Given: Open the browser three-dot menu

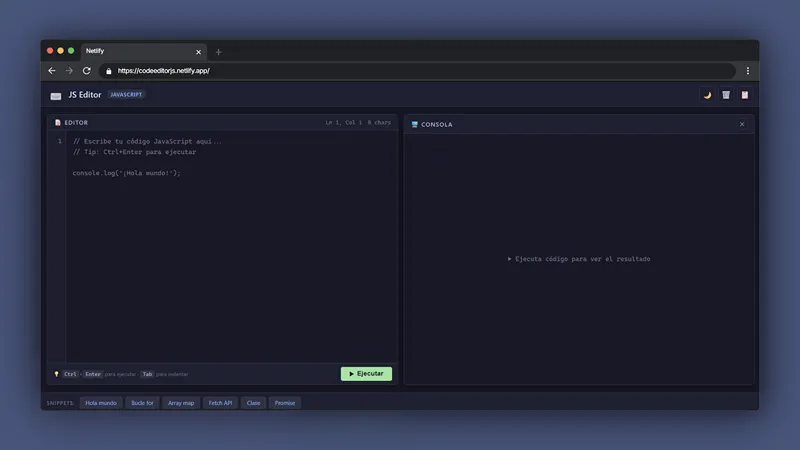Looking at the screenshot, I should coord(748,71).
